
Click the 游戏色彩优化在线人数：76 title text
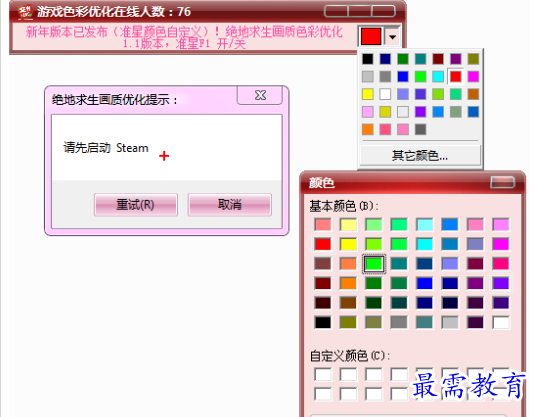(x=114, y=12)
